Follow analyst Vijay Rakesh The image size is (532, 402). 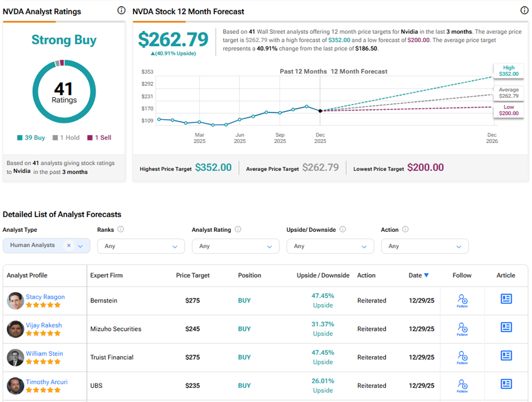pos(462,328)
